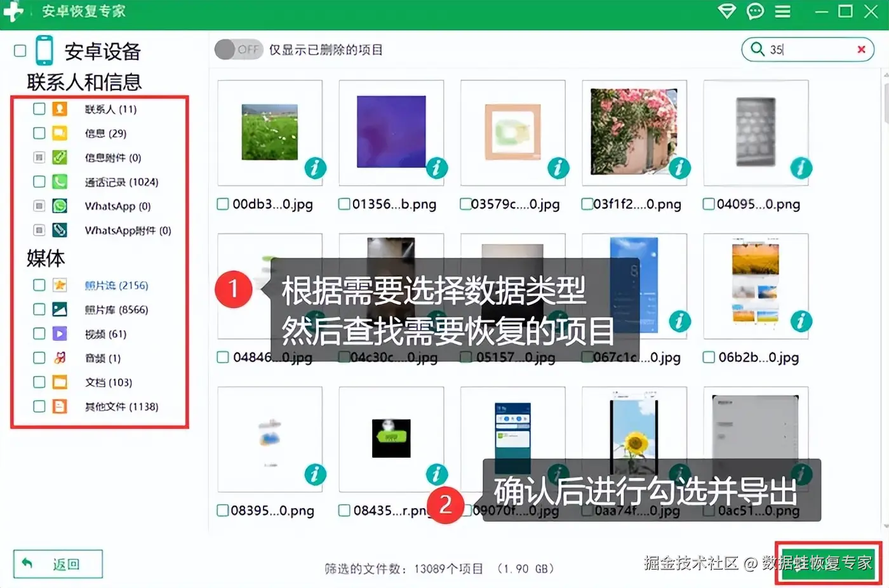Show info for 04095...0.png thumbnail

coord(801,168)
